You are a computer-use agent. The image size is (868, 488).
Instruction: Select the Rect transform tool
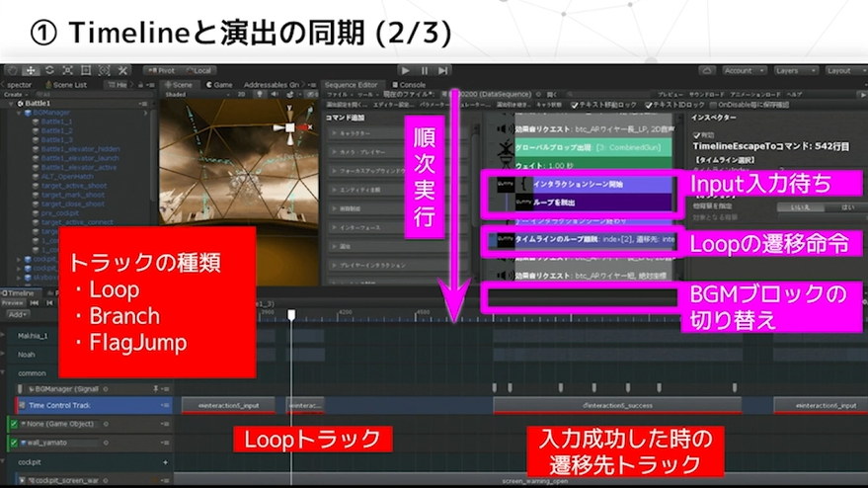click(86, 70)
